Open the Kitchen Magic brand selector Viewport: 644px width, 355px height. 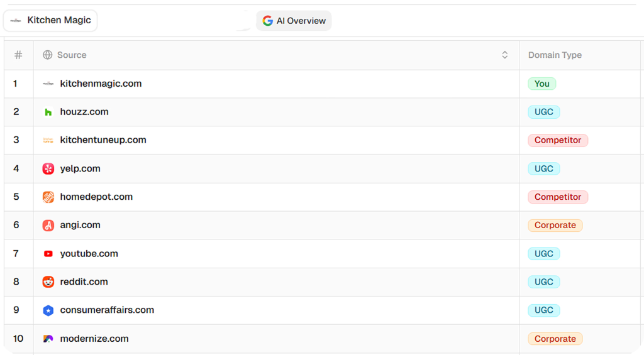(51, 21)
